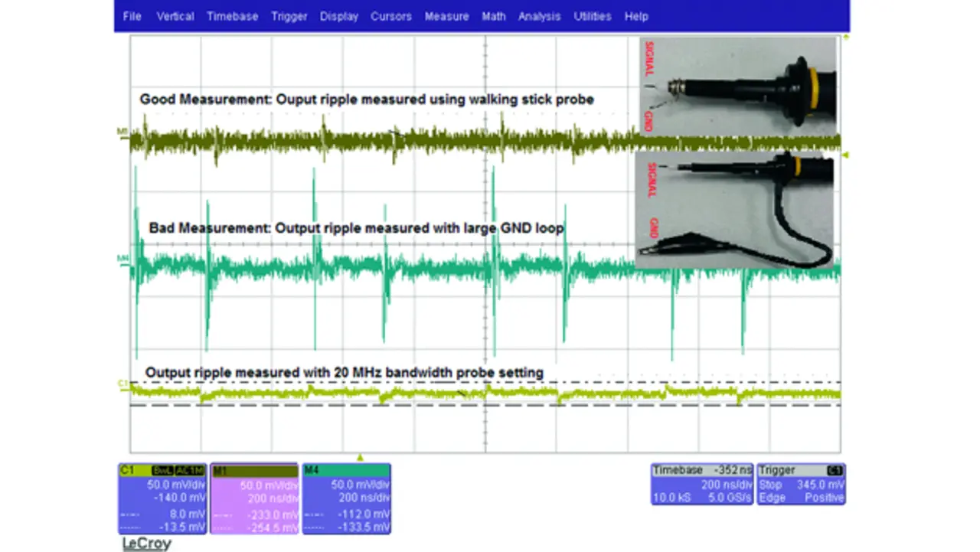
Task: Click the C1 channel ground level marker
Action: (x=122, y=382)
